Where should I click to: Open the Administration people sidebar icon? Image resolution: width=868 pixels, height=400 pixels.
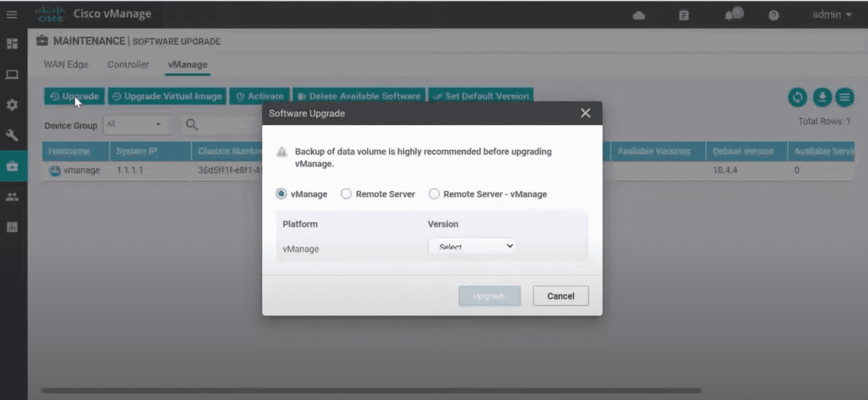(x=12, y=196)
